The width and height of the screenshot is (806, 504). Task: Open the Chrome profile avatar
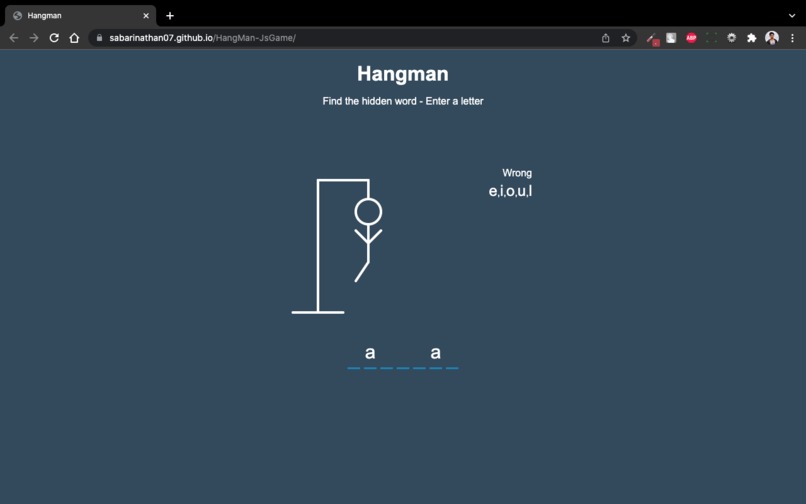(x=772, y=38)
